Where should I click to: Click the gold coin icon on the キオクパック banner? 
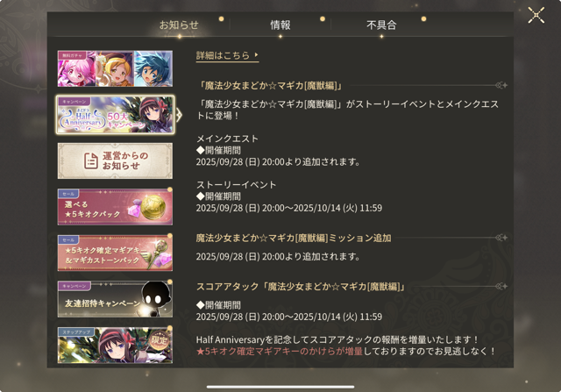tap(153, 207)
